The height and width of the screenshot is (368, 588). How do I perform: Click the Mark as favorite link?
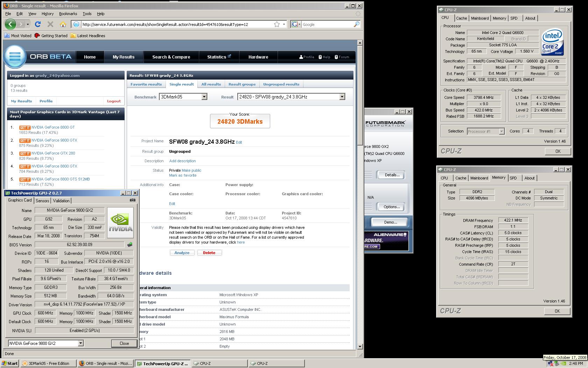coord(183,175)
